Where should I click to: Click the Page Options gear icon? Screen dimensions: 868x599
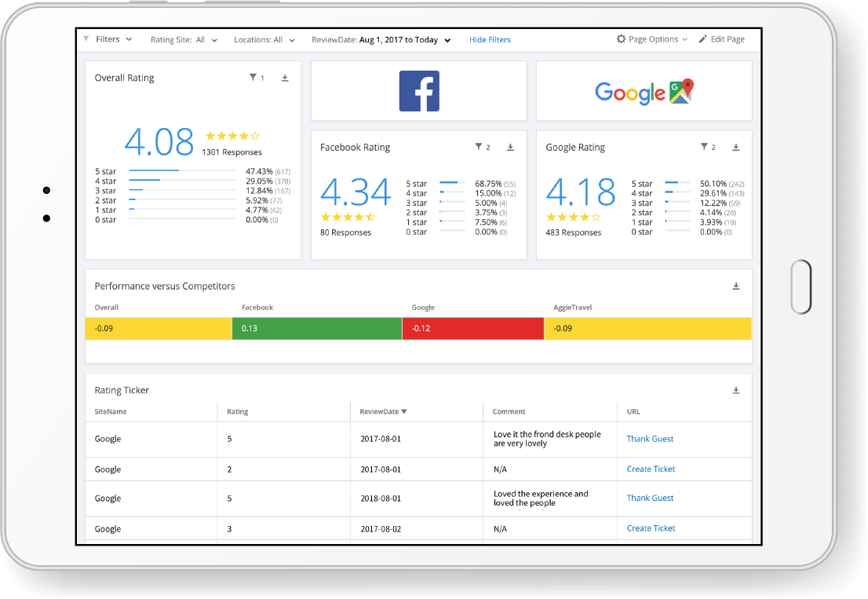click(621, 39)
